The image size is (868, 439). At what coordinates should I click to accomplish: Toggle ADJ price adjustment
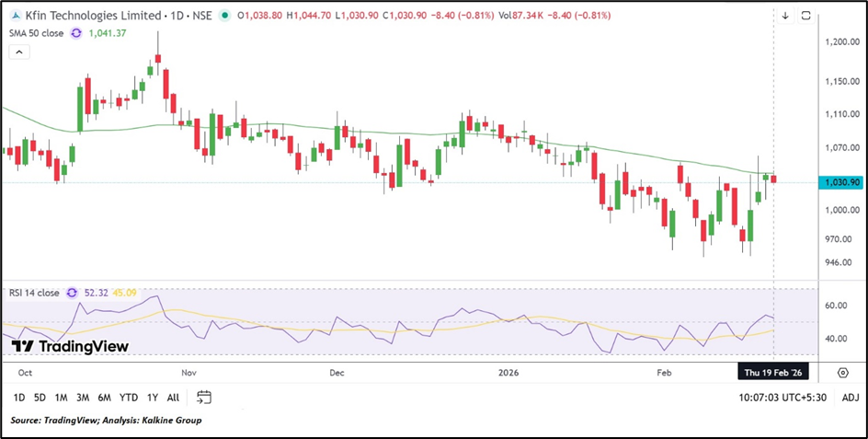click(x=851, y=398)
